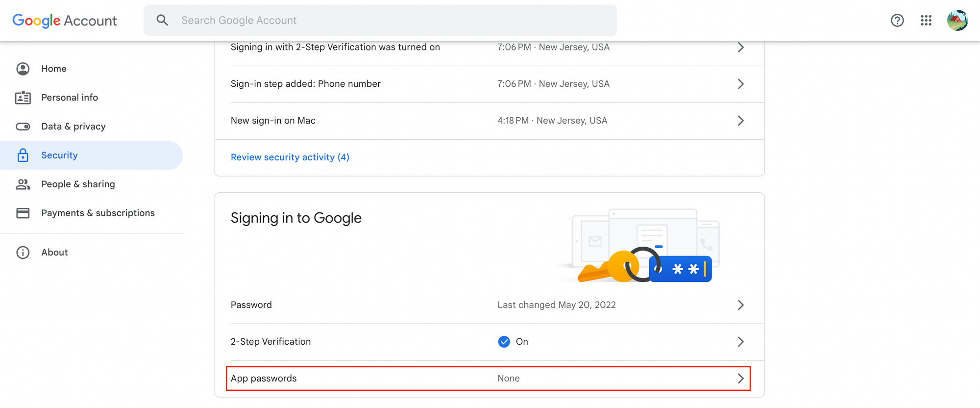
Task: Open Review security activity (4) link
Action: point(290,157)
